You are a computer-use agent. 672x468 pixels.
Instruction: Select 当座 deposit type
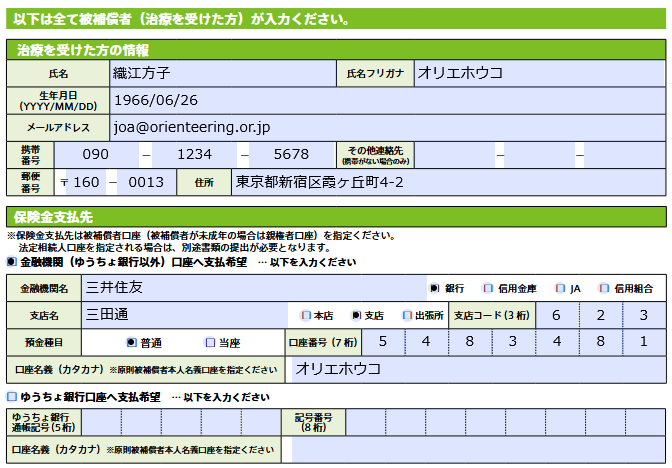click(209, 342)
